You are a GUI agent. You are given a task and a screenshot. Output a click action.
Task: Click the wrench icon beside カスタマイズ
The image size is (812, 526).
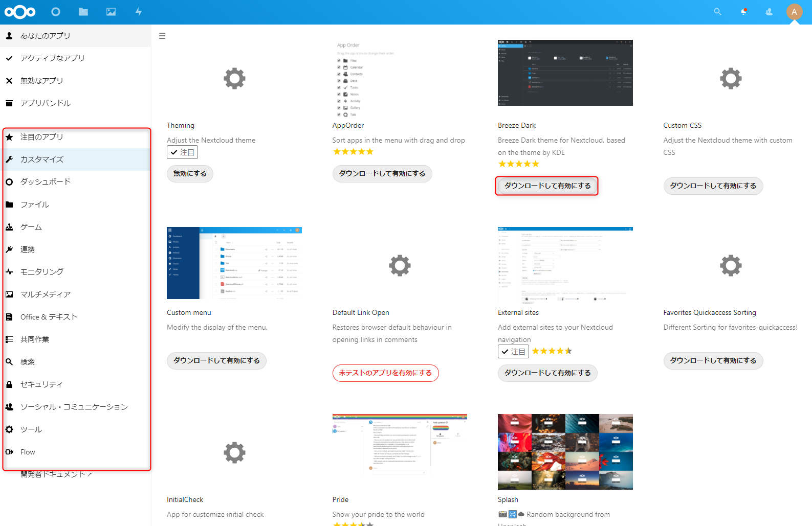tap(9, 159)
